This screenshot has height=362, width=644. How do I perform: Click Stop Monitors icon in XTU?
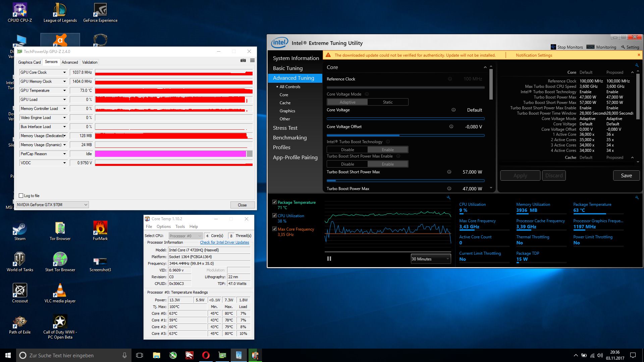pyautogui.click(x=553, y=47)
